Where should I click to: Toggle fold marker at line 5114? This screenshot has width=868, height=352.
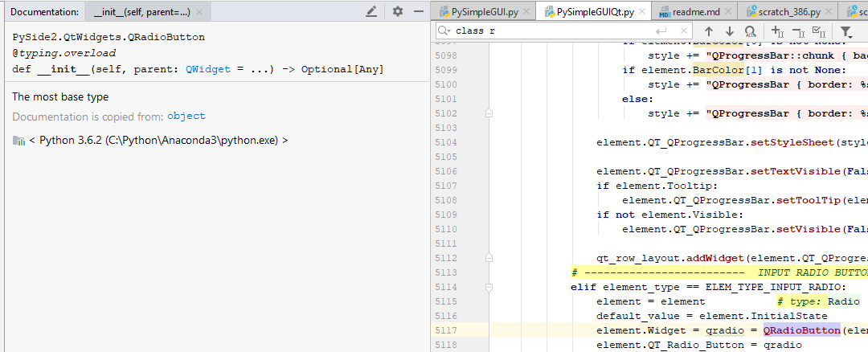pyautogui.click(x=489, y=287)
